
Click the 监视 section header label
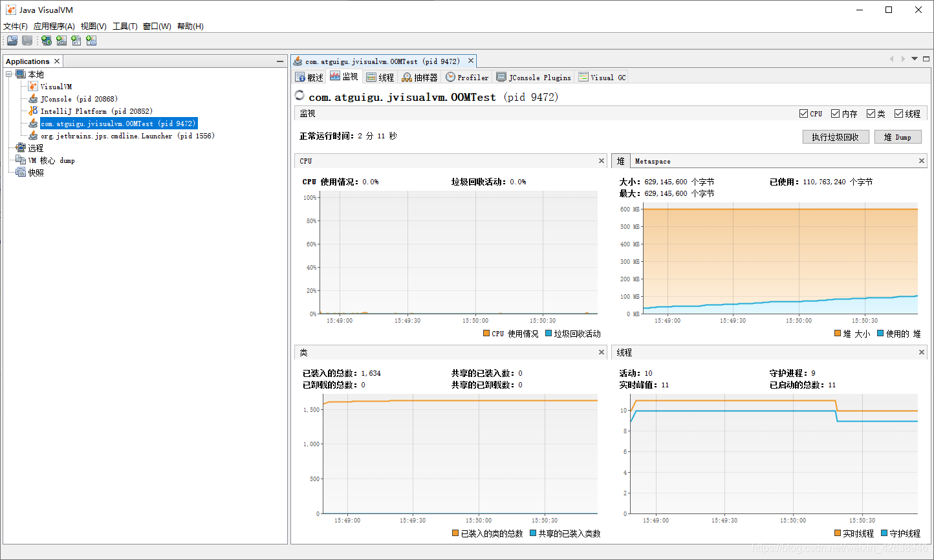click(x=308, y=113)
